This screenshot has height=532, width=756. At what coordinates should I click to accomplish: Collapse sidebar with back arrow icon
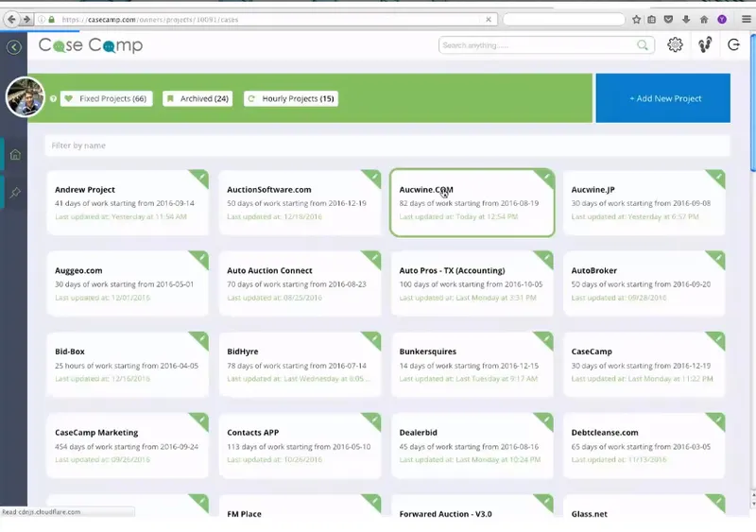pos(14,47)
